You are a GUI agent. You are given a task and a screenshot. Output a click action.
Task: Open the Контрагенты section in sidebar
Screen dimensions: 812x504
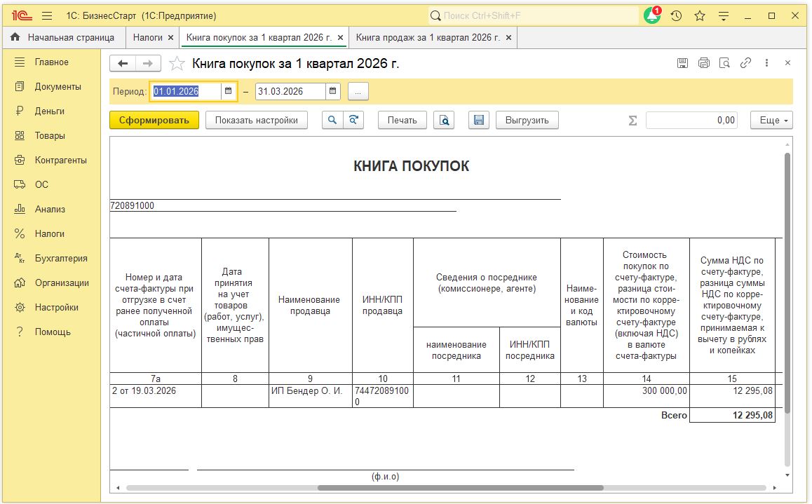point(61,160)
